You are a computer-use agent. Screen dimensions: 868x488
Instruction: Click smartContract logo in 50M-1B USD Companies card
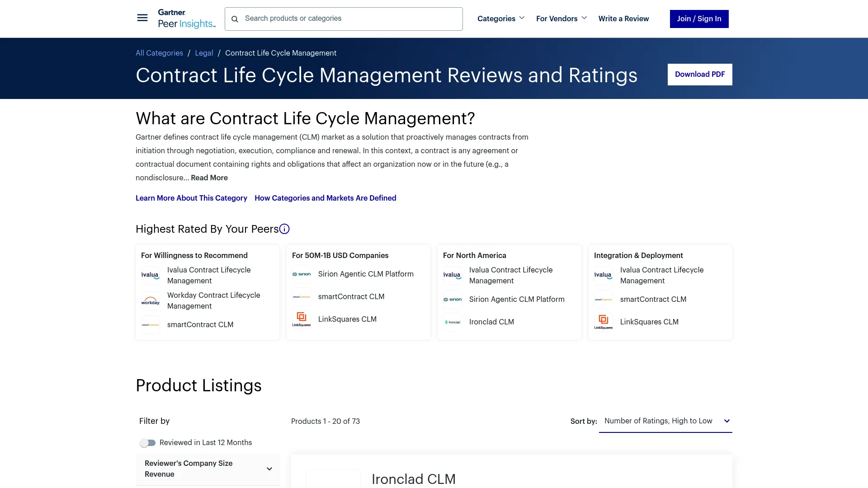coord(302,297)
